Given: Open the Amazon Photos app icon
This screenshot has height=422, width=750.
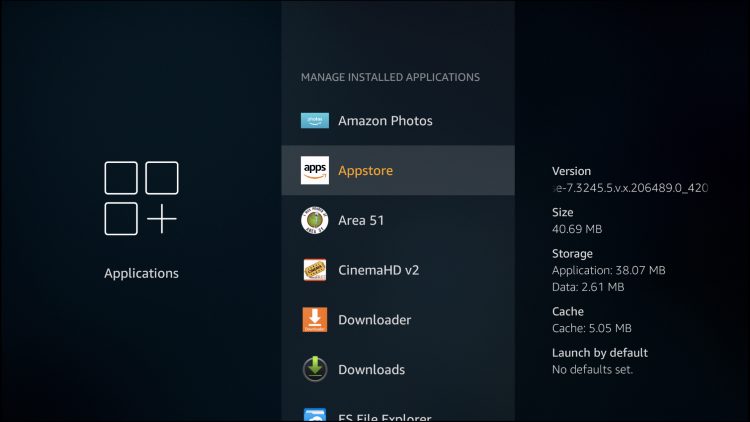Looking at the screenshot, I should pyautogui.click(x=315, y=121).
